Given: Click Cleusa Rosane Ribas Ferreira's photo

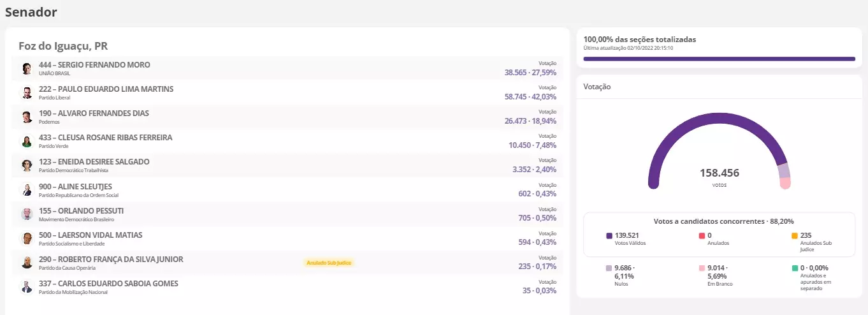Looking at the screenshot, I should (27, 141).
